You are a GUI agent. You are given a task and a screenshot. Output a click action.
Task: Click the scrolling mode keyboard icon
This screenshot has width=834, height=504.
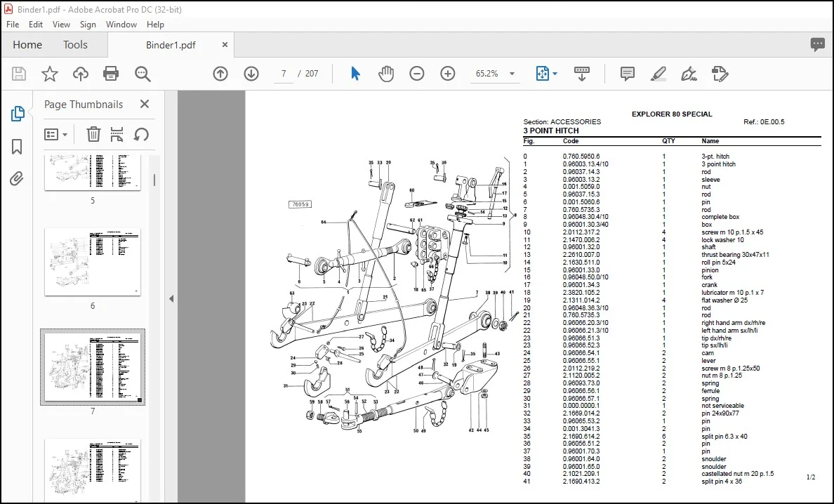582,74
